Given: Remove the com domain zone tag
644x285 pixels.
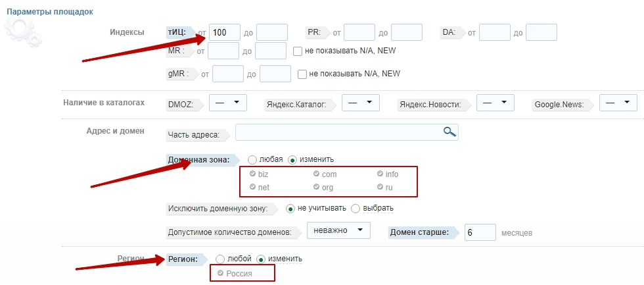Looking at the screenshot, I should pyautogui.click(x=316, y=174).
